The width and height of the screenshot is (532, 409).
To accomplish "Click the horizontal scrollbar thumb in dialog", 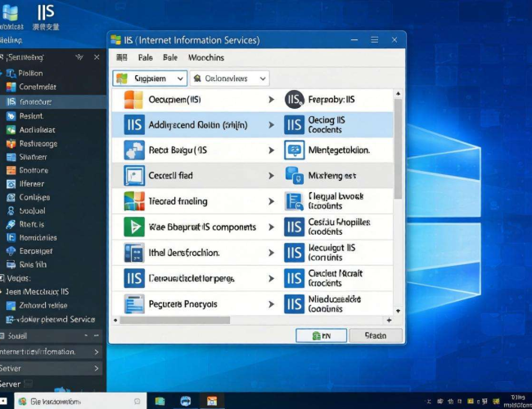I will tap(175, 320).
